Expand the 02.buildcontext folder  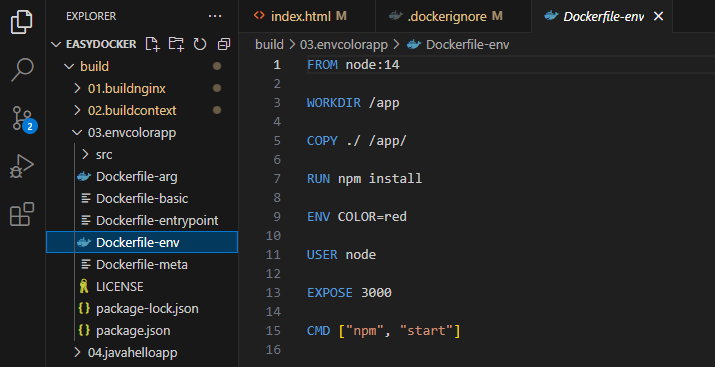[x=77, y=110]
